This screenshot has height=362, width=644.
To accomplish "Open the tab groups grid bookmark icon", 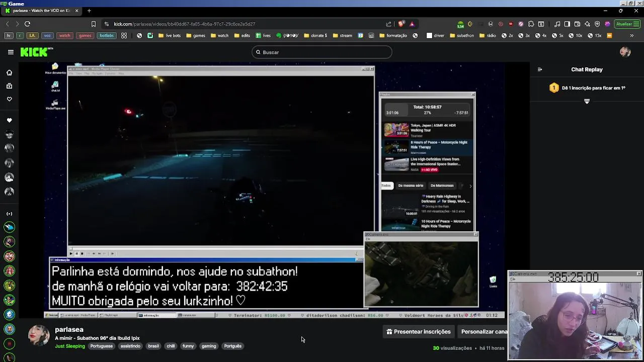I will 124,36.
